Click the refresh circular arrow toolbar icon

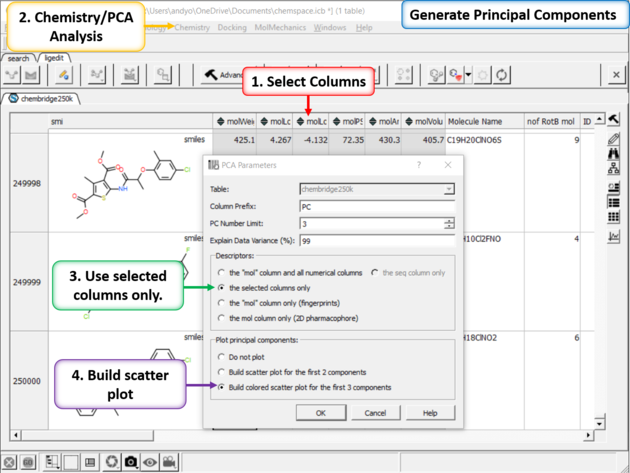[x=501, y=75]
